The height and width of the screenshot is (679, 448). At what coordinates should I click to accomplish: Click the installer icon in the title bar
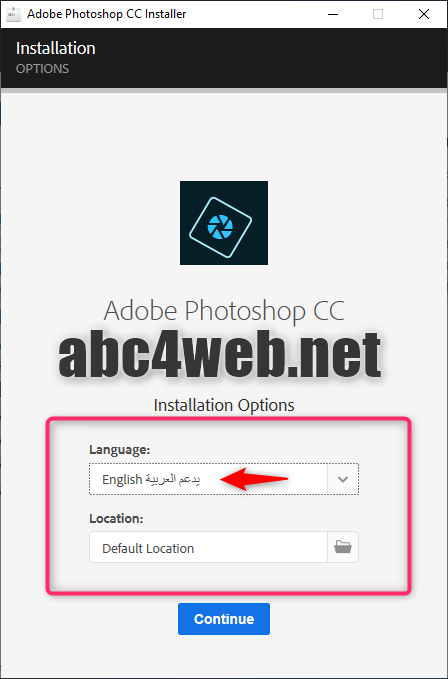click(13, 14)
